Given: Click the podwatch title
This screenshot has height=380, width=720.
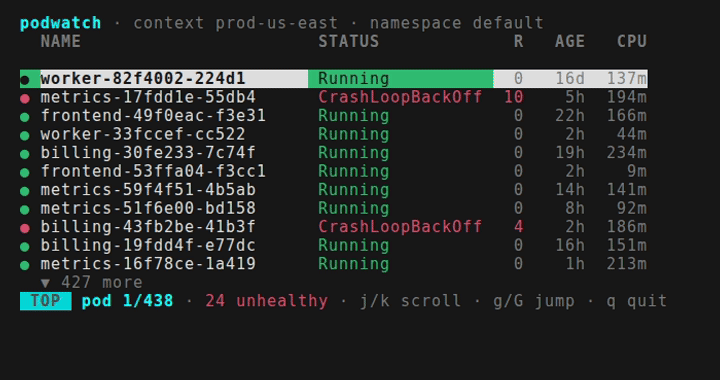Looking at the screenshot, I should tap(61, 23).
